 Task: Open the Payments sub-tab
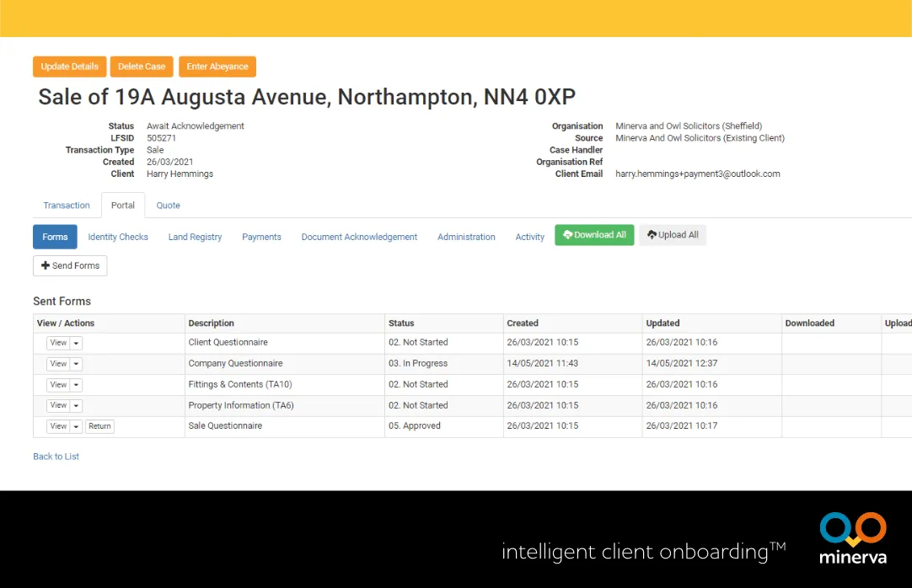[x=261, y=237]
